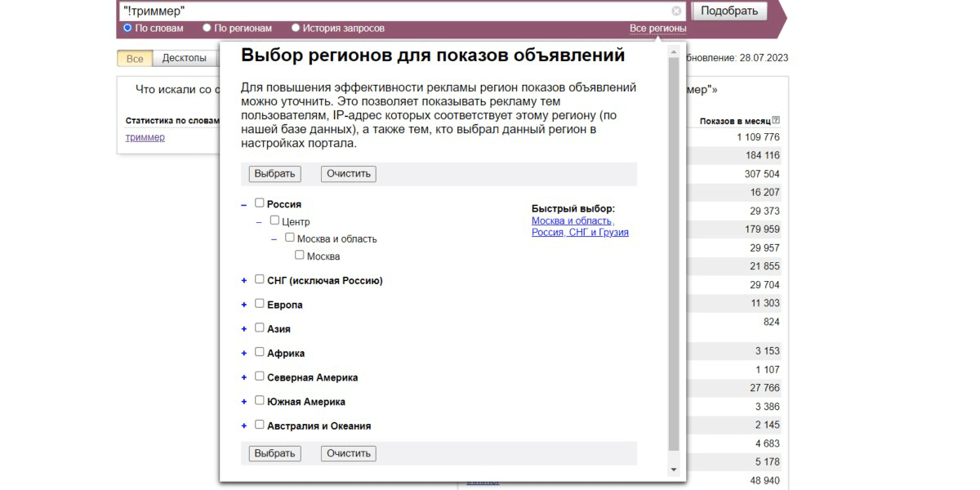Check the Европа region checkbox
The image size is (980, 490).
(x=260, y=304)
